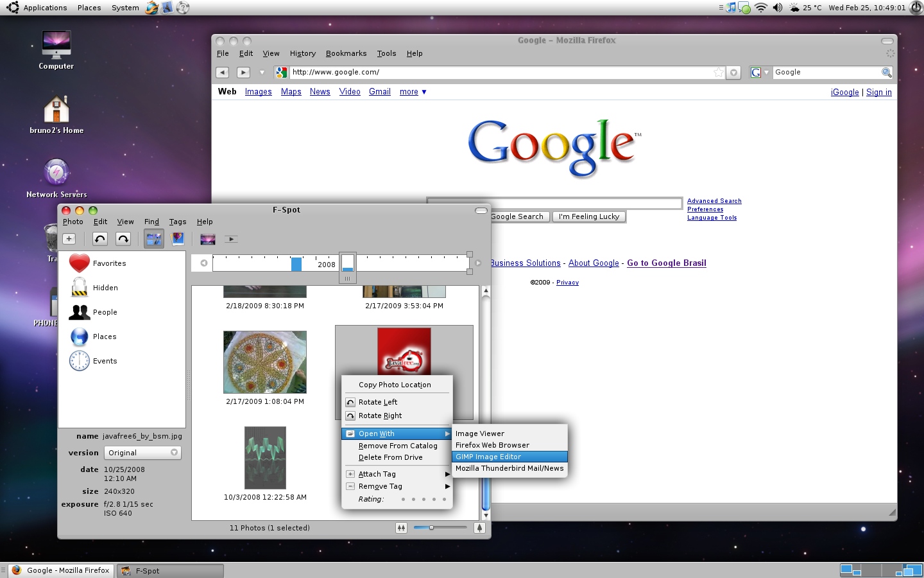Select the Hidden tag padlock icon
Image resolution: width=924 pixels, height=578 pixels.
pyautogui.click(x=79, y=288)
